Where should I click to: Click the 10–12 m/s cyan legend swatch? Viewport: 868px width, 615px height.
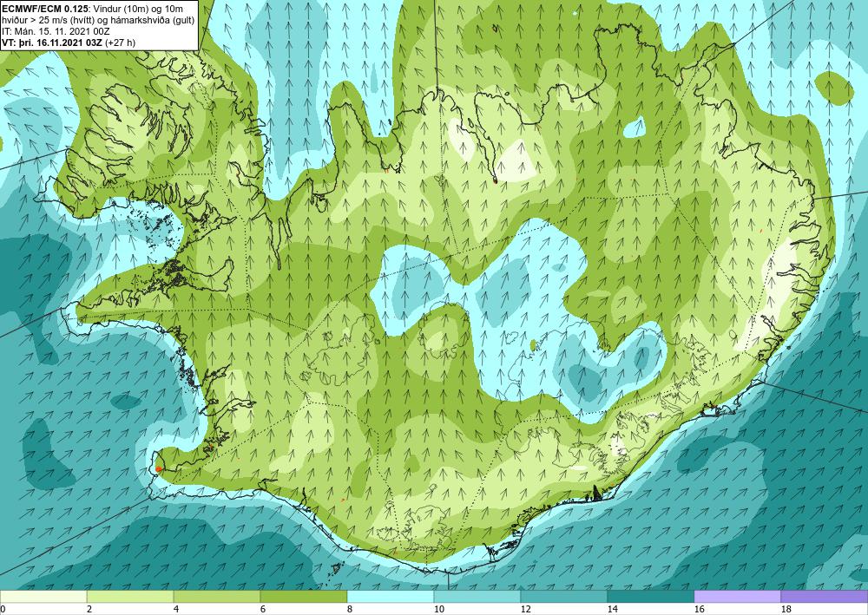(477, 597)
